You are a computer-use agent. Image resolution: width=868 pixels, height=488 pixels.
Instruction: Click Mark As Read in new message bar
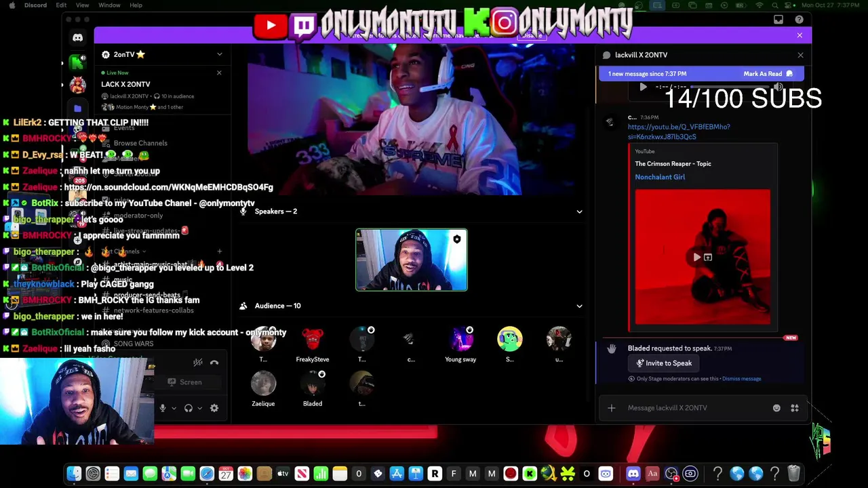click(x=768, y=74)
